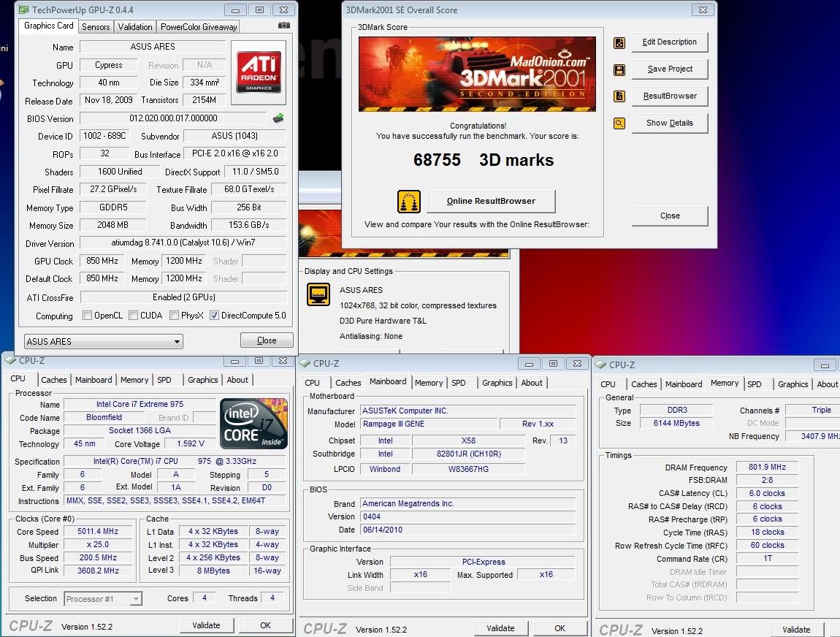Click the 3DMark2001 MadOnion banner image
This screenshot has width=840, height=637.
coord(477,74)
